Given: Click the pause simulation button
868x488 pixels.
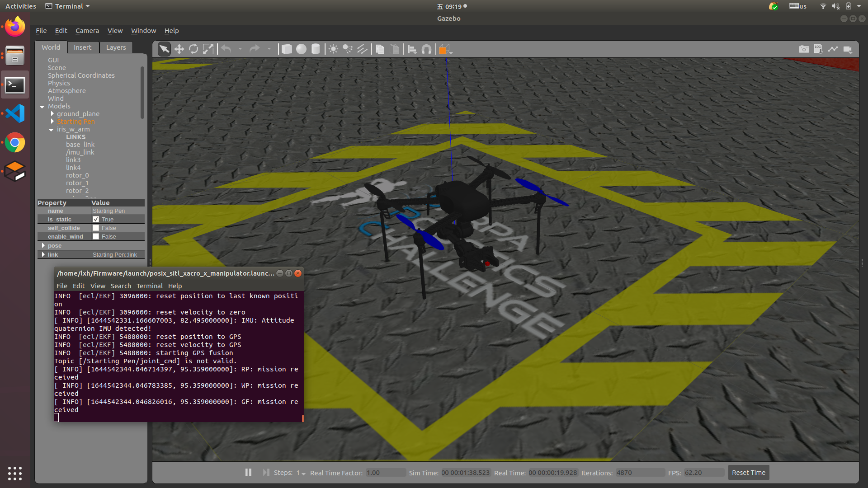Looking at the screenshot, I should click(249, 472).
